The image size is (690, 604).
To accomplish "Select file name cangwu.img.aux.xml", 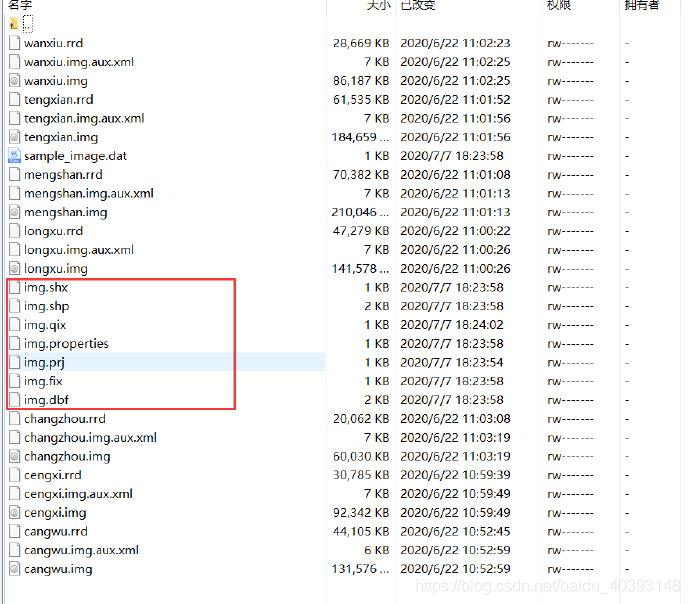I will coord(81,550).
